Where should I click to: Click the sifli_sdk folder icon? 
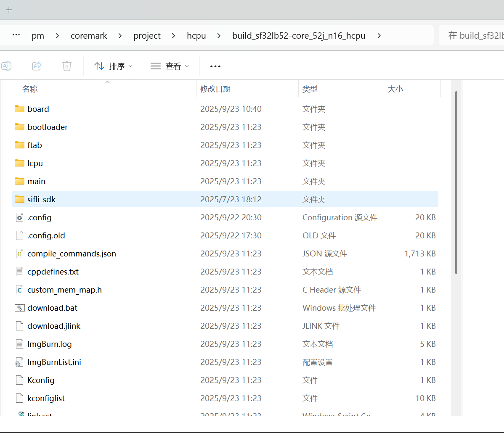[x=19, y=199]
